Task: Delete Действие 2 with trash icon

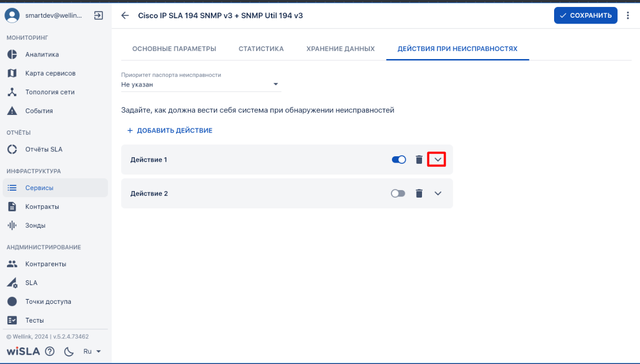Action: (x=419, y=193)
